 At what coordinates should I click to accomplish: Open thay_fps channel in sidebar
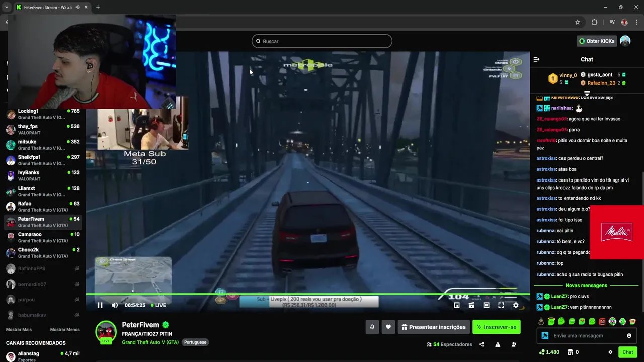tap(43, 130)
